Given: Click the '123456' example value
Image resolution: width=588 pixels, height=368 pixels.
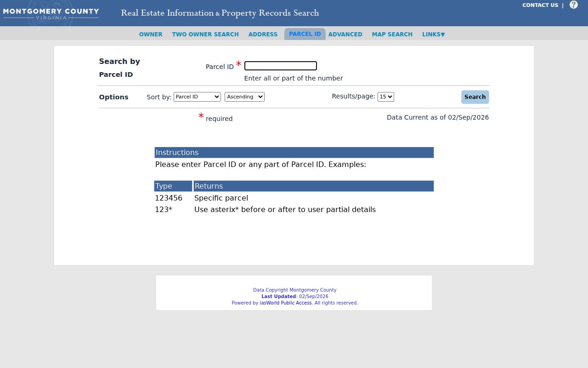Looking at the screenshot, I should pos(169,198).
